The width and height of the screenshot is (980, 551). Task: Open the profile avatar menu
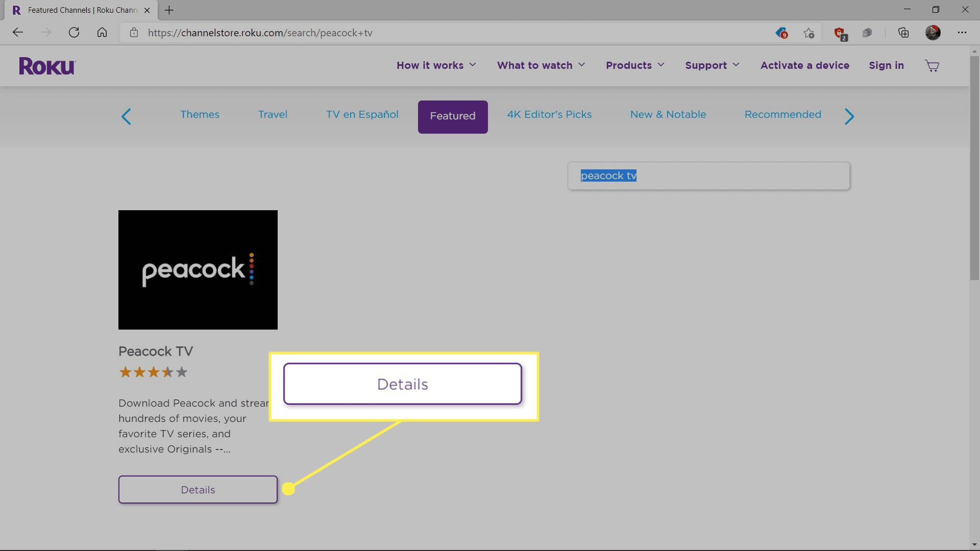click(933, 33)
